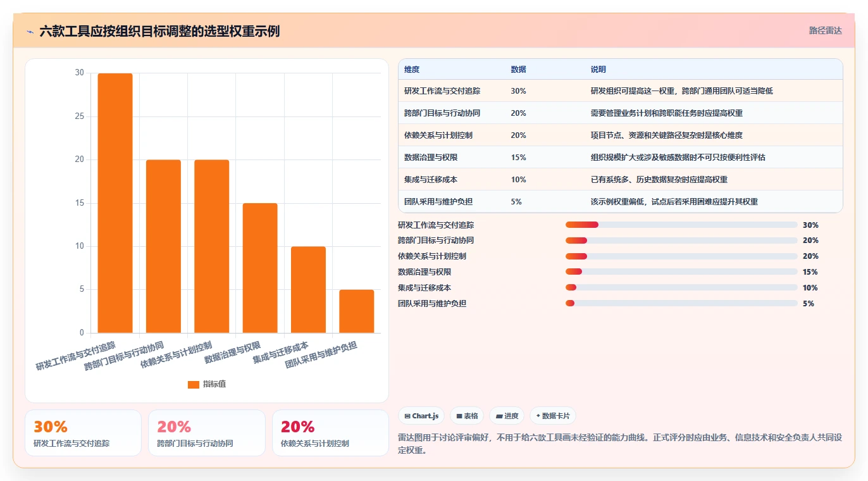Viewport: 868px width, 481px height.
Task: Select the 数据卡片 chip
Action: pyautogui.click(x=553, y=416)
